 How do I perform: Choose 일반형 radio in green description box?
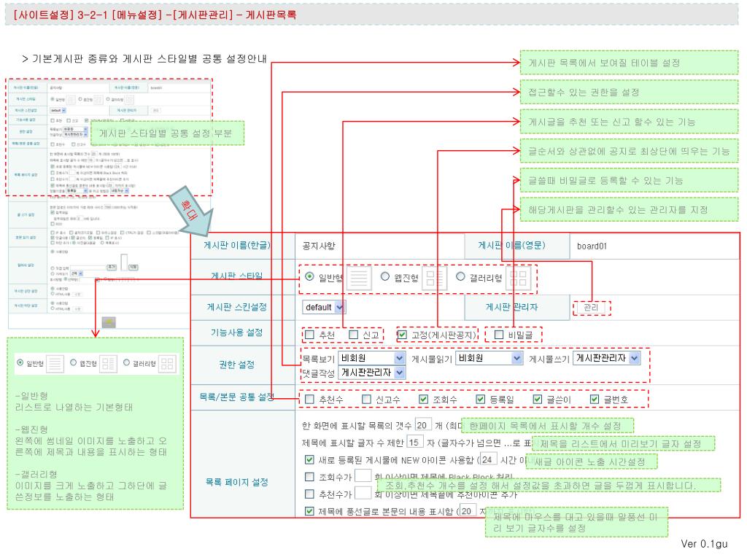pos(20,363)
